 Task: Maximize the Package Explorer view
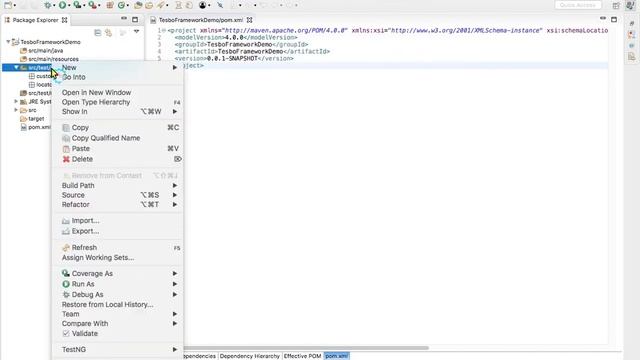(135, 20)
